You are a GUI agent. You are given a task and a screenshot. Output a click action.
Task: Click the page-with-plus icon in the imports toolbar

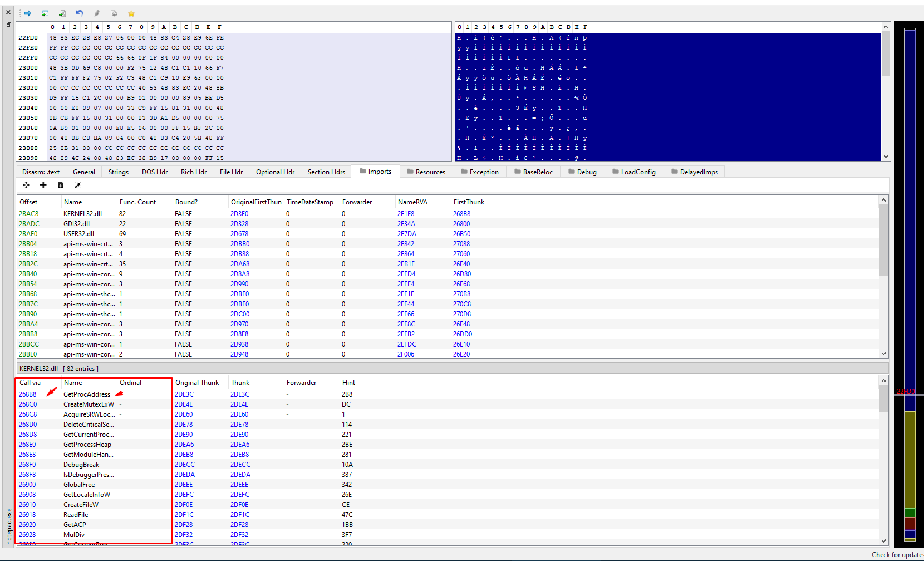(61, 185)
